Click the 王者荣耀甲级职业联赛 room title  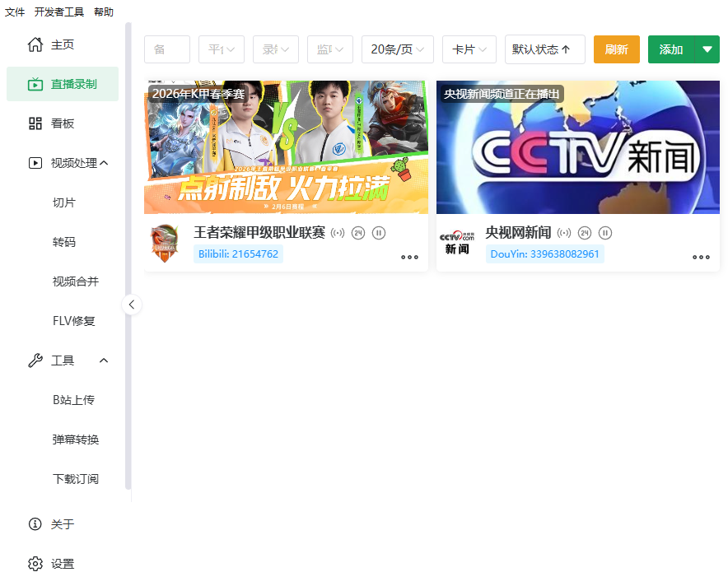click(x=259, y=232)
